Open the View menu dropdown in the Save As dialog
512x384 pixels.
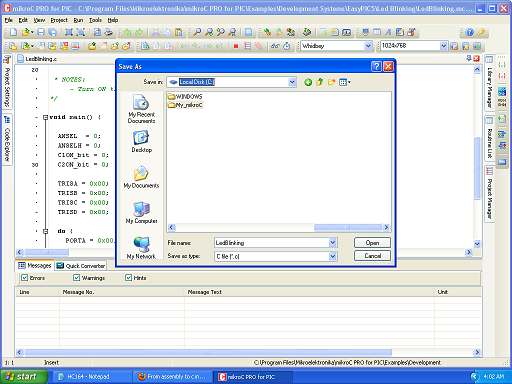coord(345,82)
